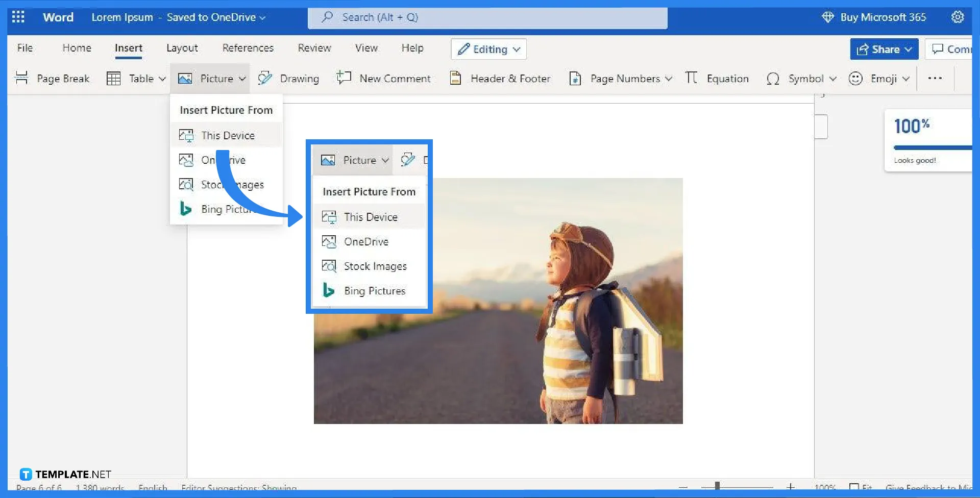Click the Search bar
The image size is (980, 498).
[487, 17]
